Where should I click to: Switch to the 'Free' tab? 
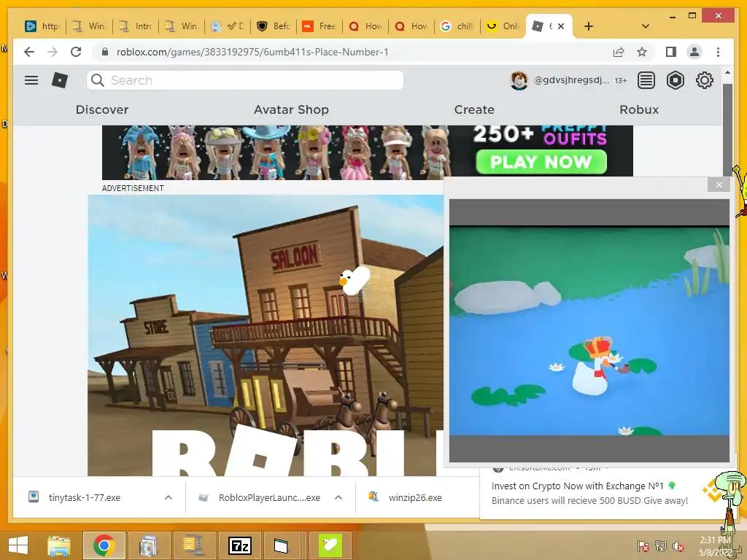click(320, 26)
